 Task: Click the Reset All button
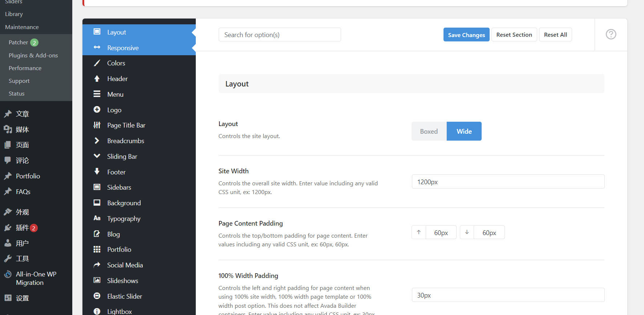click(x=555, y=35)
